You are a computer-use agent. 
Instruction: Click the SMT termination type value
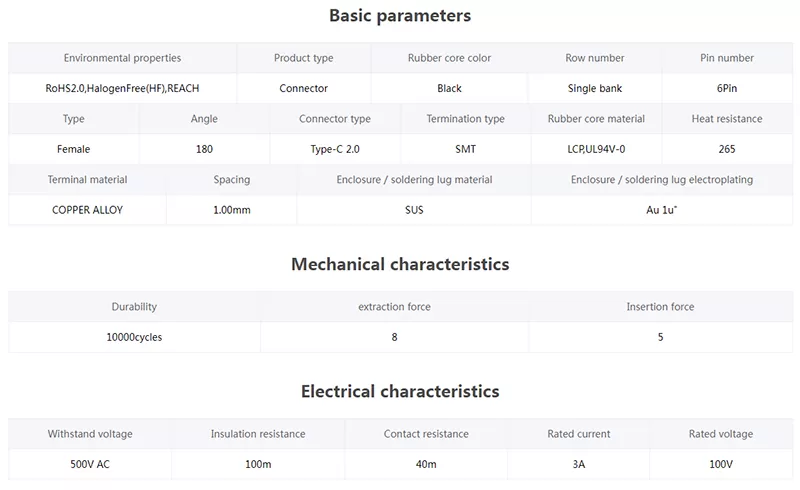[465, 149]
